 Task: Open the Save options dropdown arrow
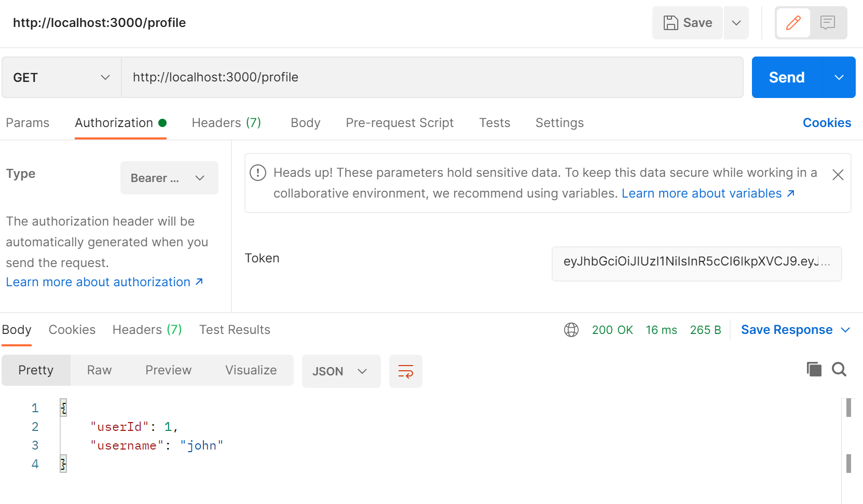click(736, 23)
